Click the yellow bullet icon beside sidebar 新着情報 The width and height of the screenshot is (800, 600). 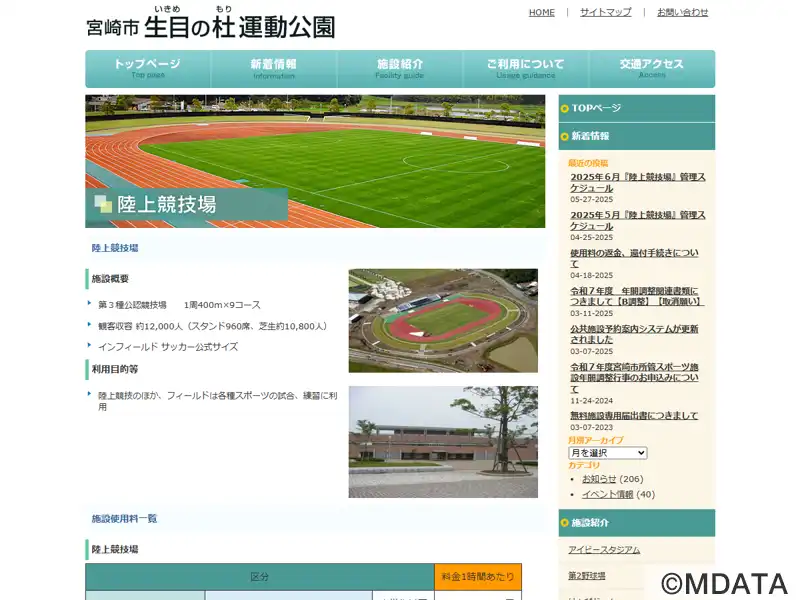564,137
